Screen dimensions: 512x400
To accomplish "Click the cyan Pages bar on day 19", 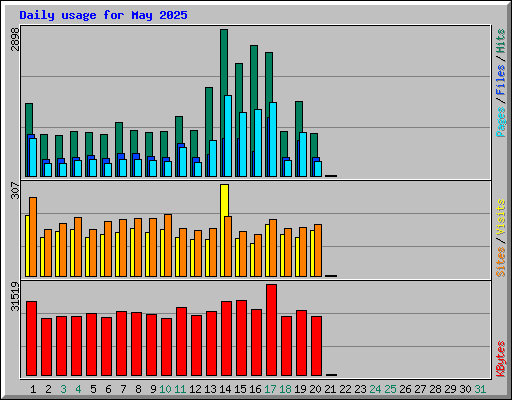I will (303, 154).
